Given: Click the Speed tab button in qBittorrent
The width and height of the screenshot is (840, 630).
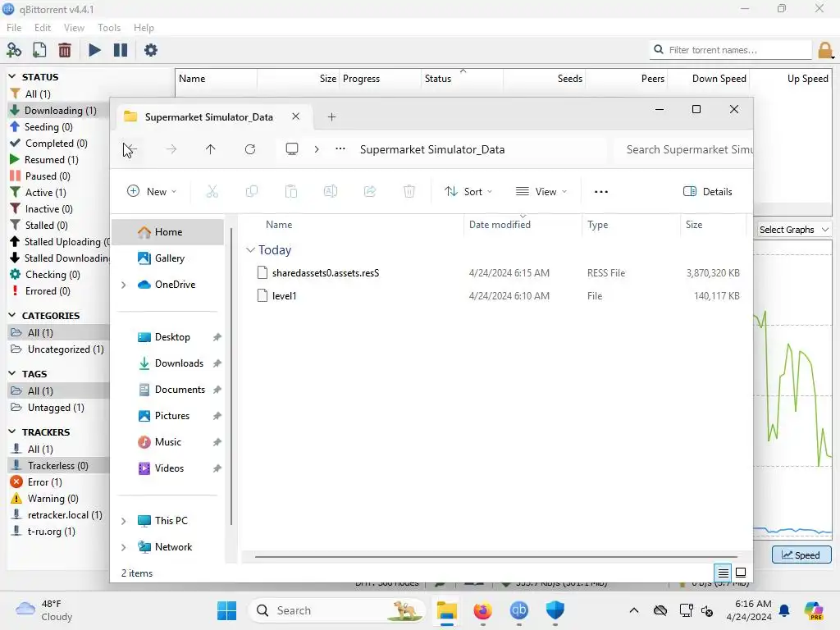Looking at the screenshot, I should pos(801,555).
